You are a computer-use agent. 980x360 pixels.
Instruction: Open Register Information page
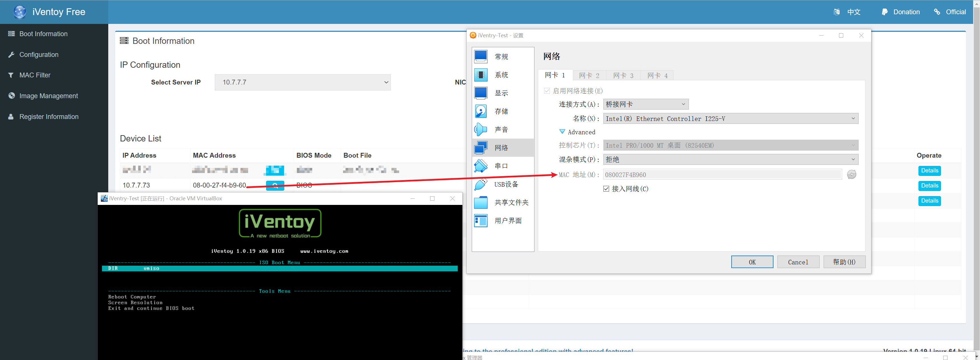(x=49, y=116)
